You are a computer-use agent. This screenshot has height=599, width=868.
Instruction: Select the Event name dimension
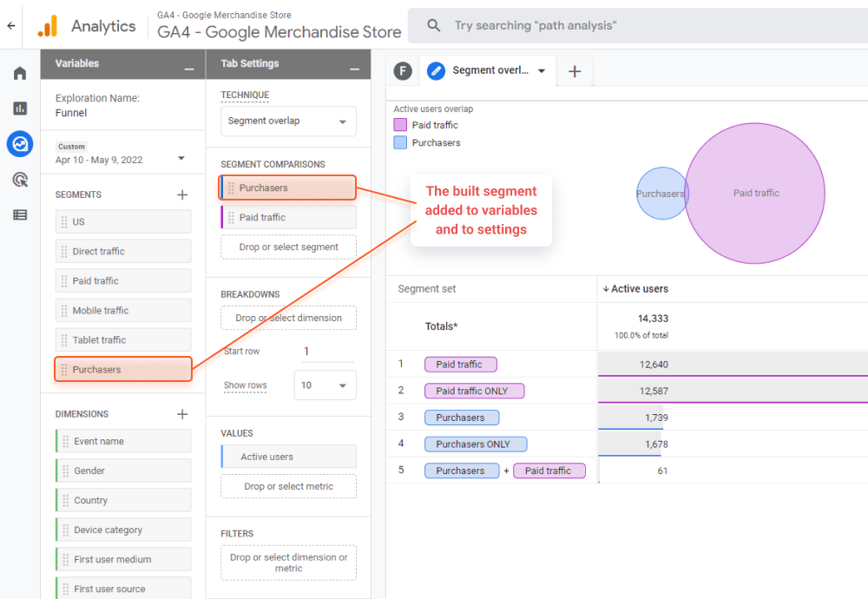123,441
